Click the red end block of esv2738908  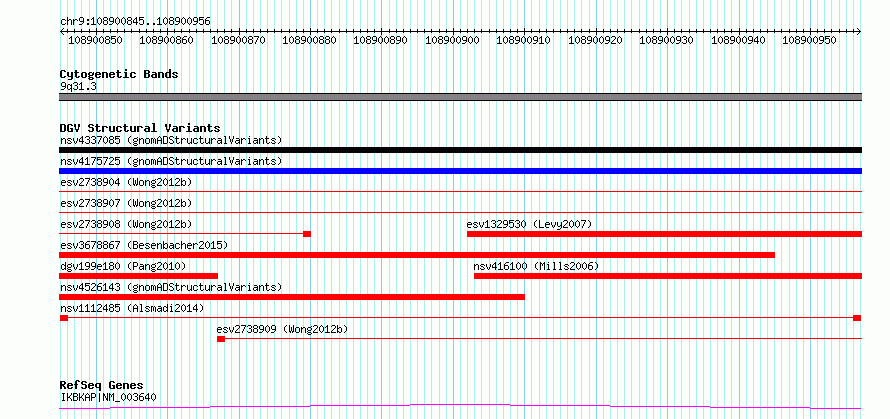point(307,234)
